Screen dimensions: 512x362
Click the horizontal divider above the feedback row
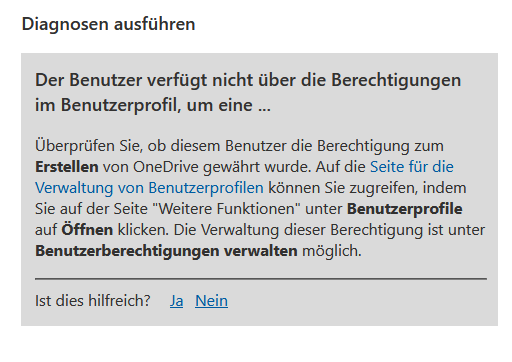coord(261,278)
